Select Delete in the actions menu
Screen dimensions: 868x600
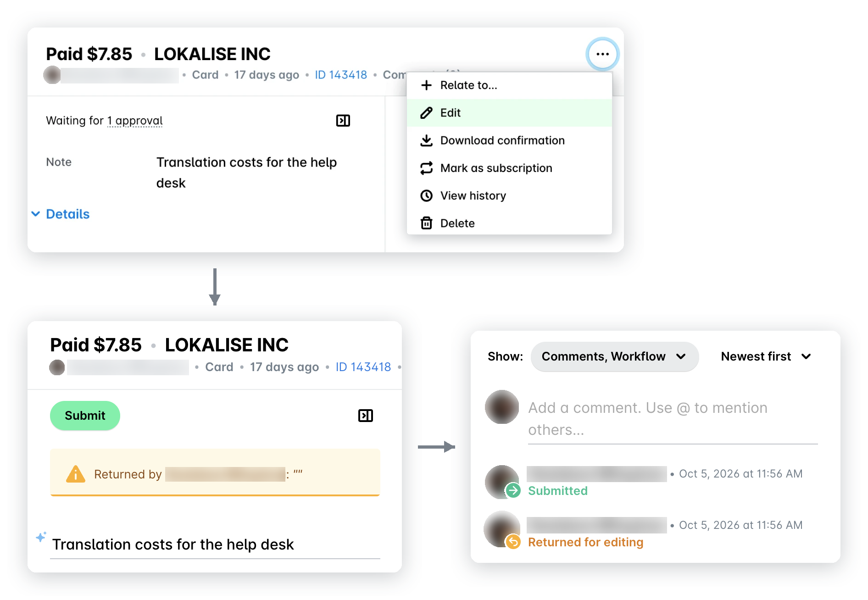pos(509,223)
